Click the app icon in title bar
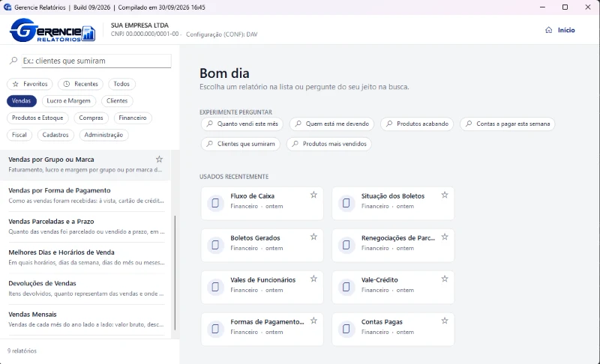 click(7, 7)
